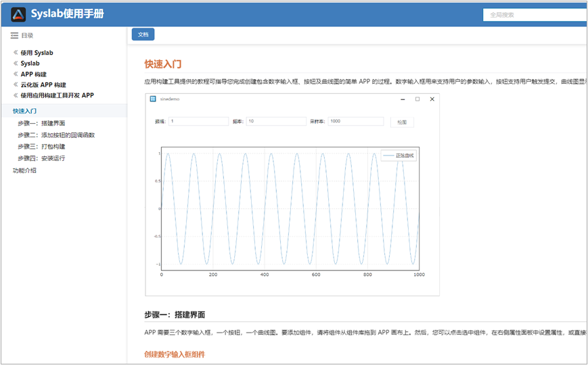This screenshot has width=588, height=365.
Task: Go back to APP 构建 chevron
Action: tap(16, 74)
